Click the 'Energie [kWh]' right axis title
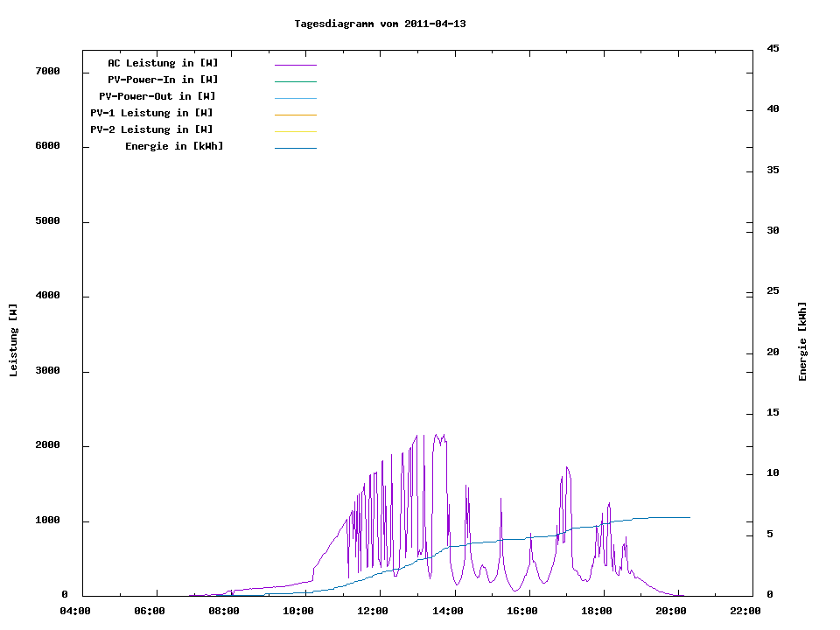This screenshot has width=840, height=630. click(x=802, y=341)
